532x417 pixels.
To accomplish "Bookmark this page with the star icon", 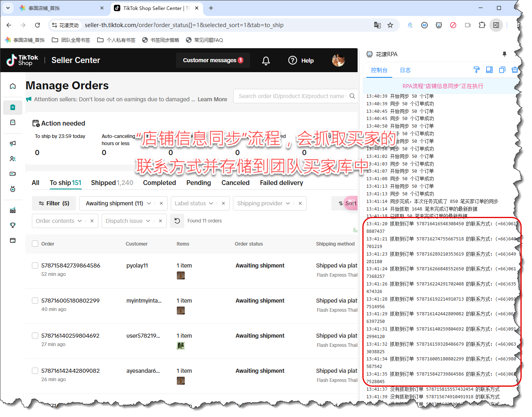I will click(390, 25).
